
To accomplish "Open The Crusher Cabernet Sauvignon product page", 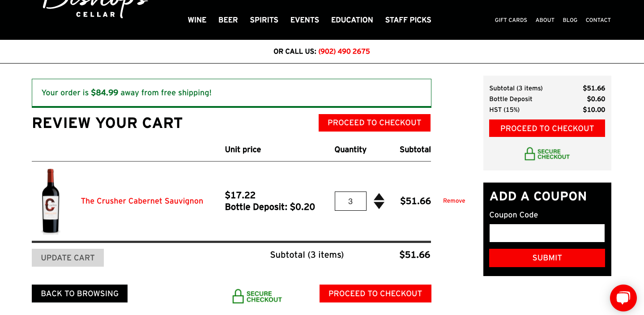I will [x=142, y=201].
